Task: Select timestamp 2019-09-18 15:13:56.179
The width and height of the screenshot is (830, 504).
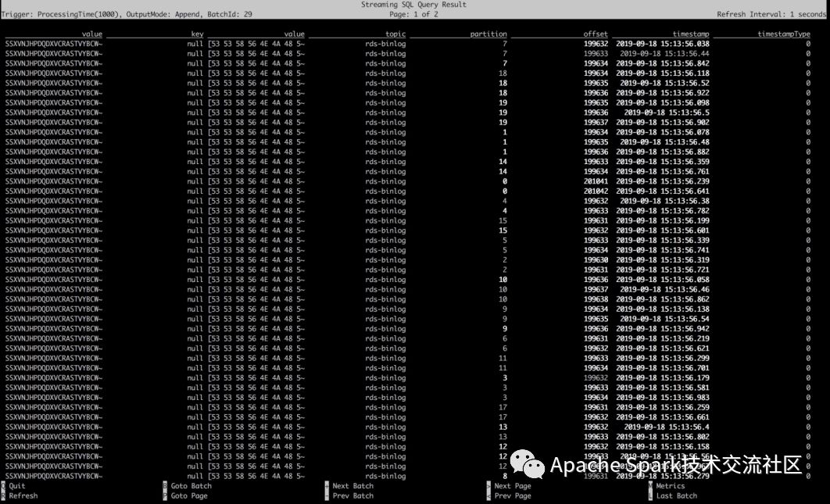Action: [663, 377]
